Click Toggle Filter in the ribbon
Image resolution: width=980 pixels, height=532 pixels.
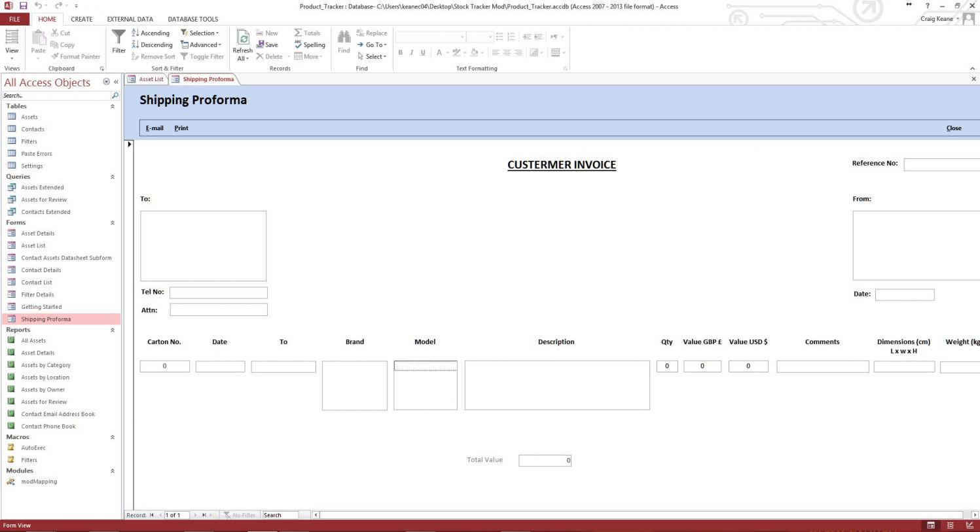202,56
